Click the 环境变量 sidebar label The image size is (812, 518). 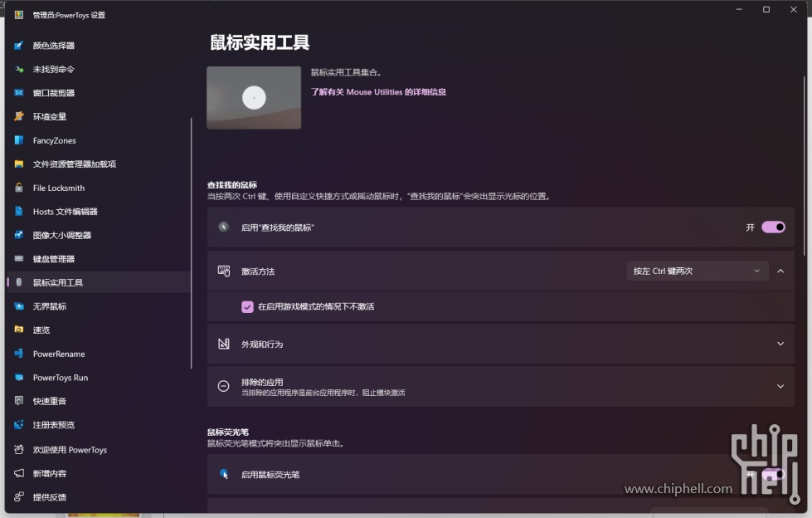click(50, 117)
